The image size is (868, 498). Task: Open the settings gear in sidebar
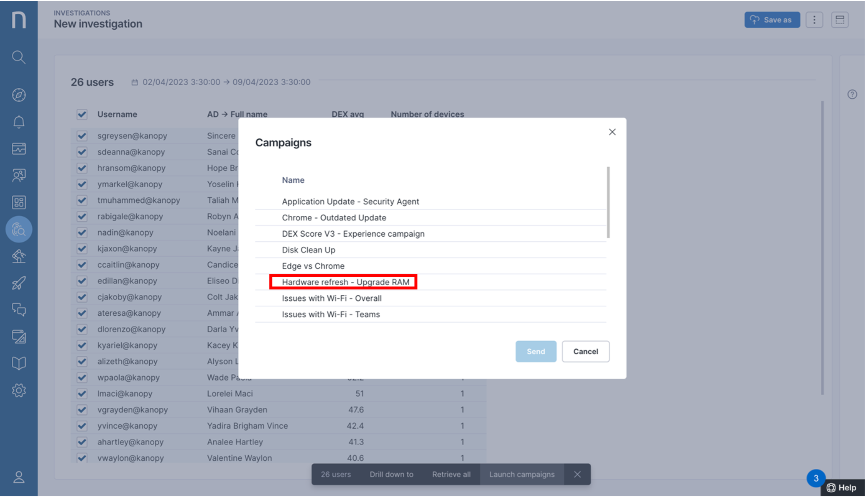[18, 390]
